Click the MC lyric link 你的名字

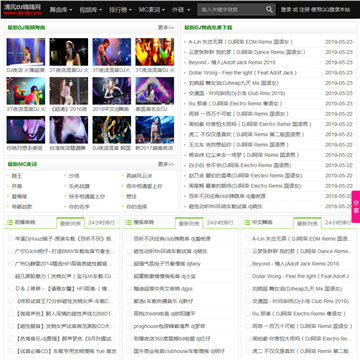click(79, 207)
